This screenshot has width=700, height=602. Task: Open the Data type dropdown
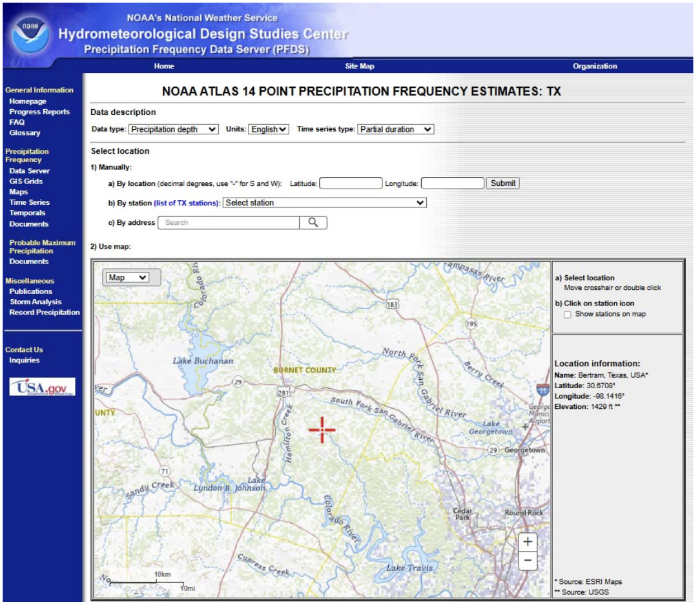(x=174, y=129)
